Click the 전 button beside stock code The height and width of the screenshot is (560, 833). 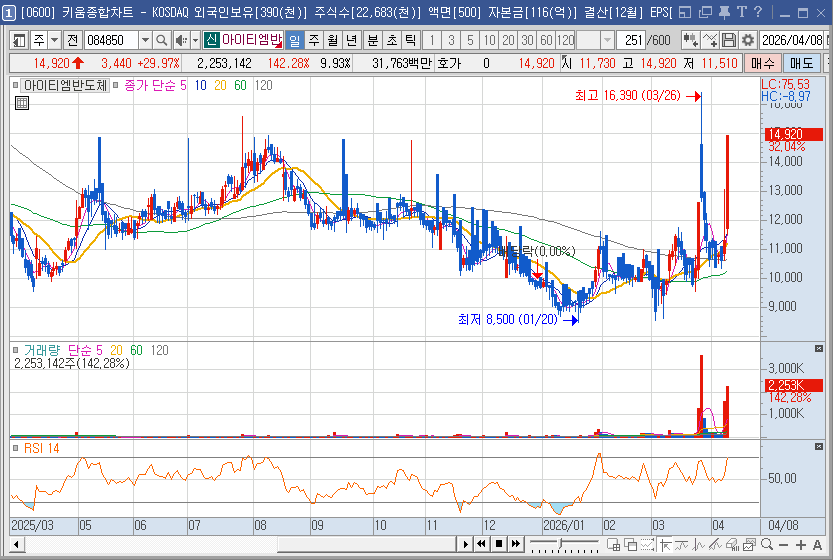coord(73,40)
